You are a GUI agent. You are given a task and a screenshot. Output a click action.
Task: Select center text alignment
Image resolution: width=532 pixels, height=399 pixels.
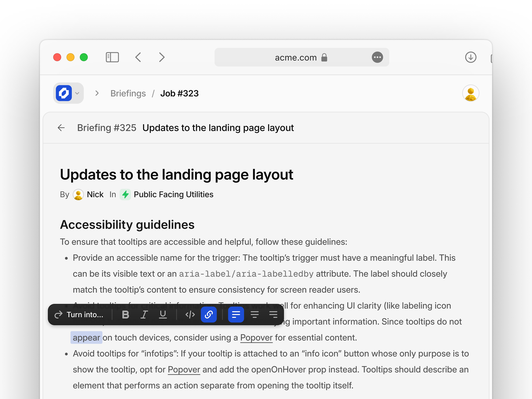pyautogui.click(x=255, y=315)
